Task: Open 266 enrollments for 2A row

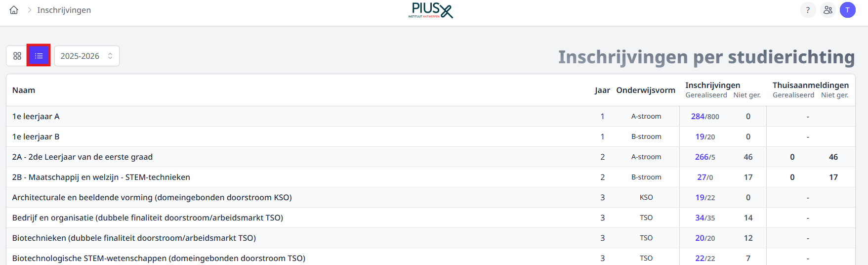Action: (x=702, y=157)
